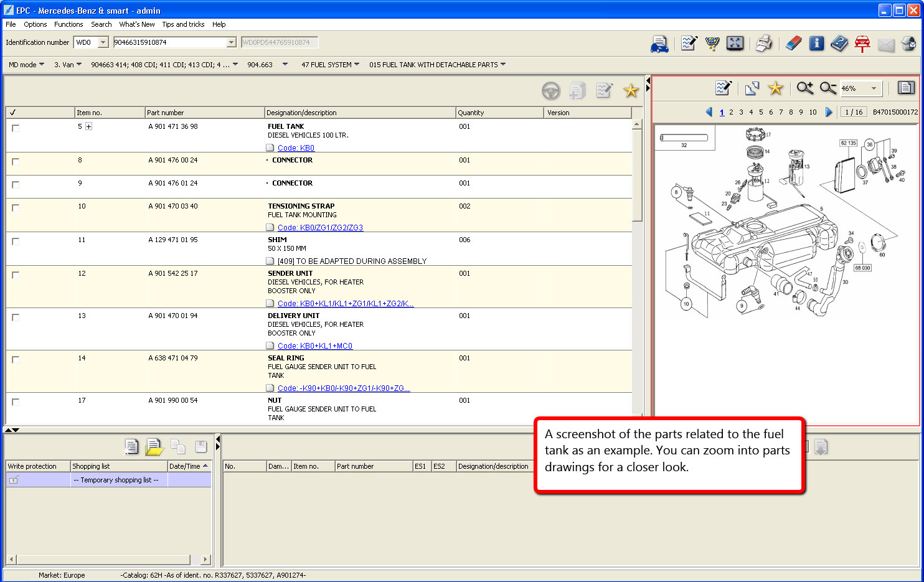Image resolution: width=924 pixels, height=582 pixels.
Task: Open the notes editor in main toolbar
Action: [x=689, y=43]
